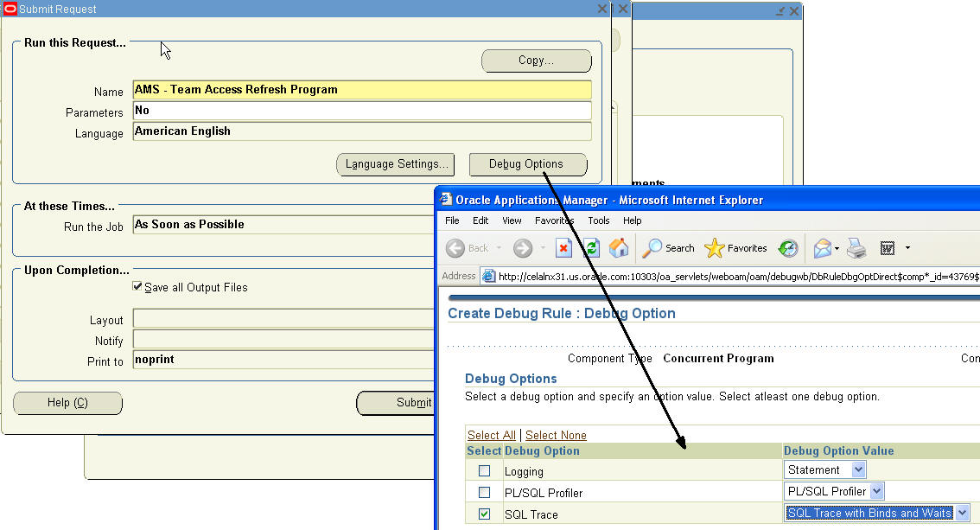Click the Debug Option Value column header
980x530 pixels.
(x=839, y=450)
